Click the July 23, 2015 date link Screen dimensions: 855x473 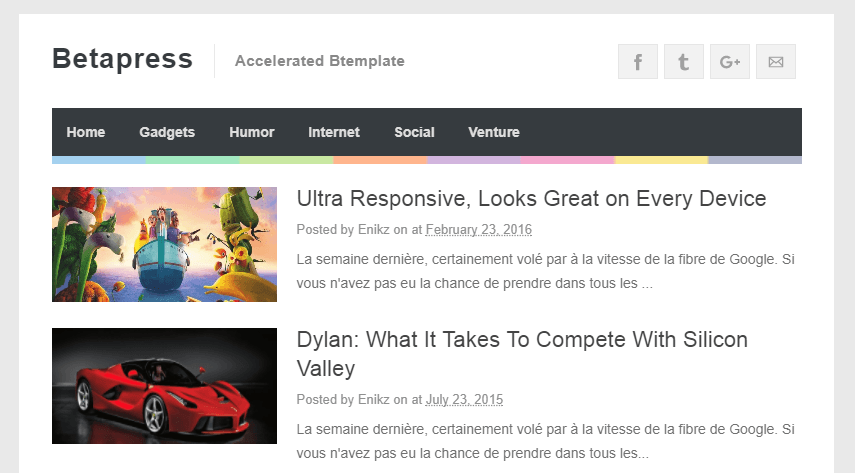pyautogui.click(x=464, y=400)
